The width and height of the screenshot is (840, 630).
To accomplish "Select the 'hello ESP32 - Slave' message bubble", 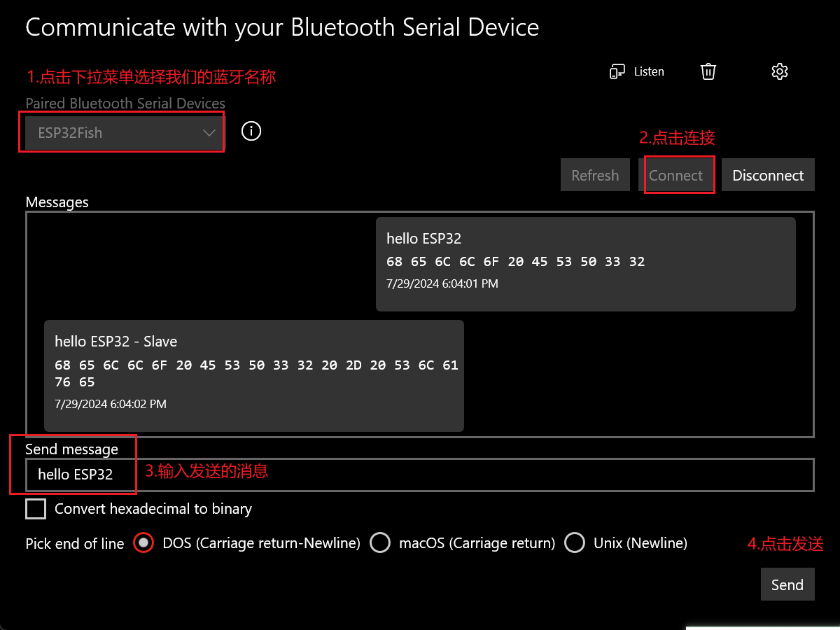I will click(254, 376).
